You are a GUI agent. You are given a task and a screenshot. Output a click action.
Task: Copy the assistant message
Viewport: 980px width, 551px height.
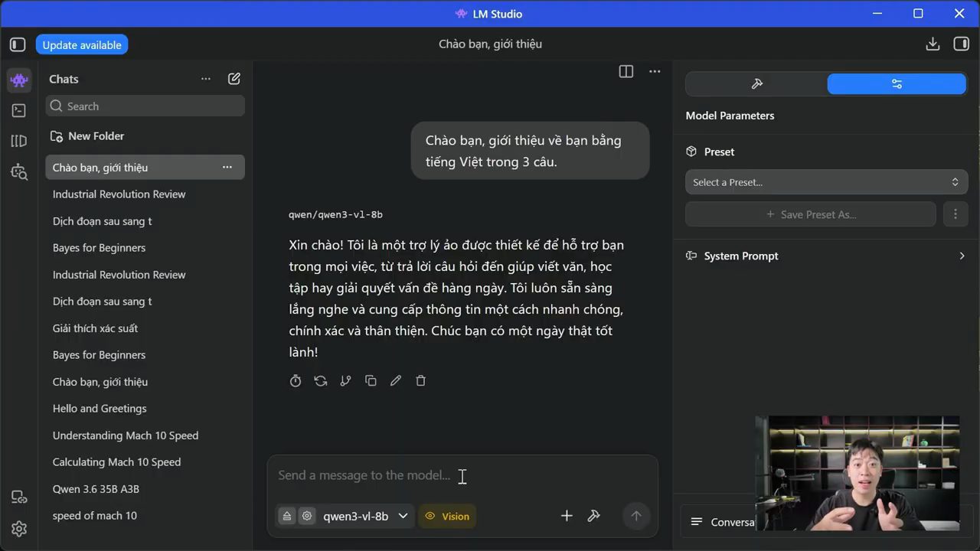(x=371, y=380)
